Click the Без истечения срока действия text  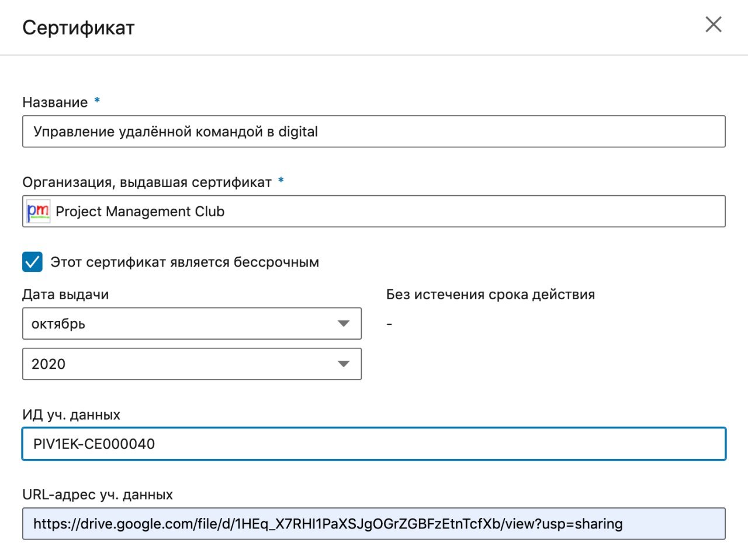pos(490,295)
